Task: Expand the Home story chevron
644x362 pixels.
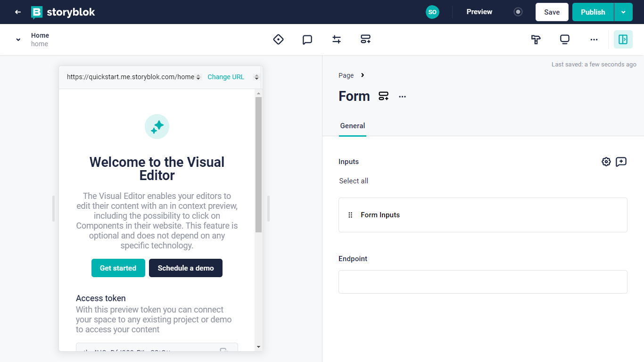Action: [x=18, y=40]
